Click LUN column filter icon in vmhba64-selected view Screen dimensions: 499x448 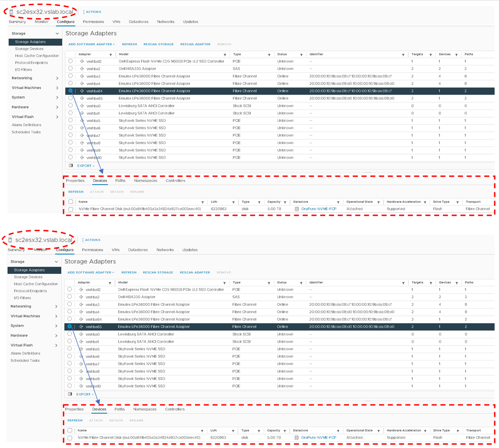pyautogui.click(x=233, y=202)
